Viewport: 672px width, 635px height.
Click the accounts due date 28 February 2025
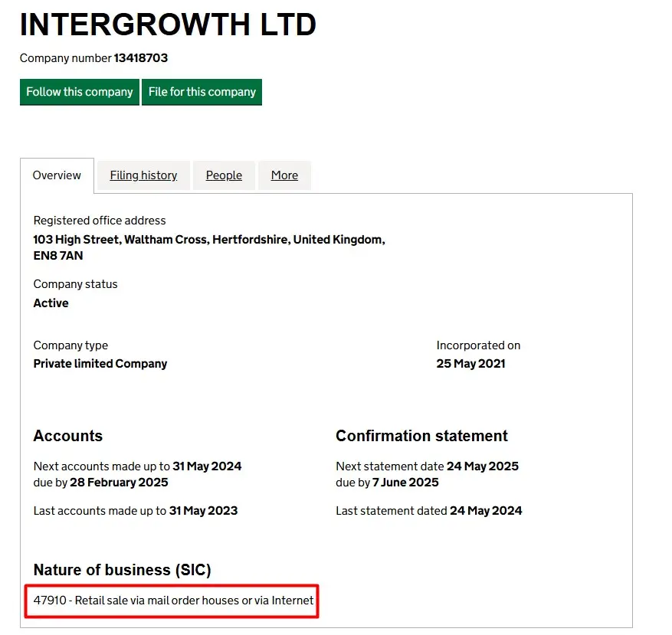pos(119,483)
